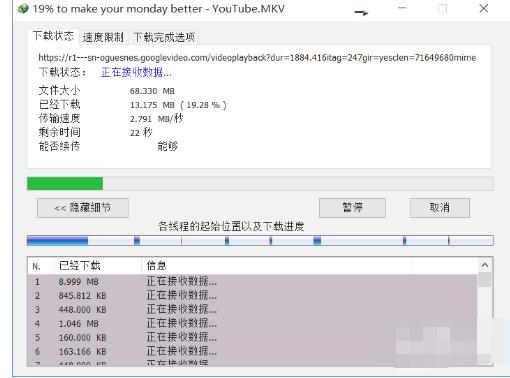Screen dimensions: 510x378
Task: Select thread row 1 with 8.999 MB
Action: (252, 282)
